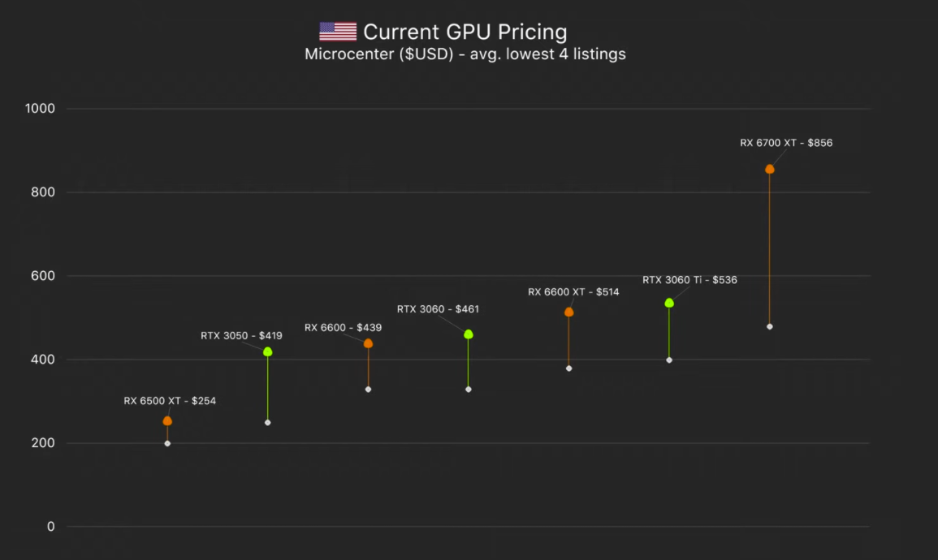Click the "RTX 3060 Ti - $536" label
938x560 pixels.
point(689,280)
